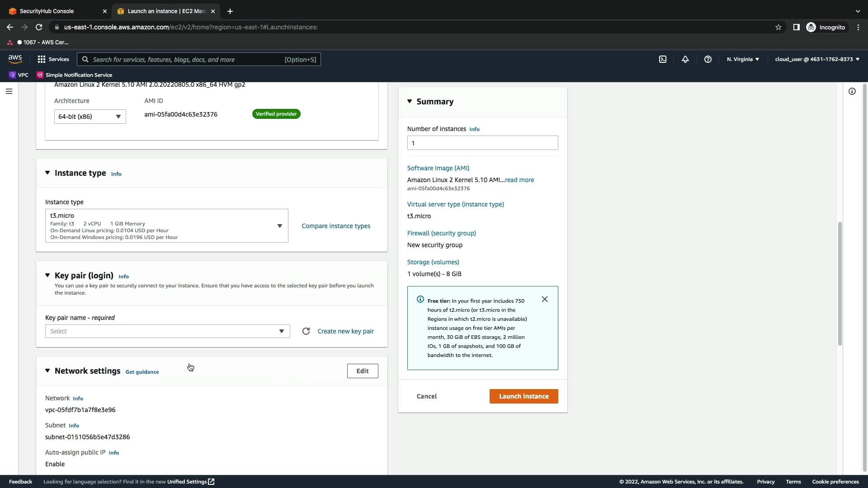Image resolution: width=868 pixels, height=488 pixels.
Task: Open left hamburger navigation menu
Action: [9, 91]
